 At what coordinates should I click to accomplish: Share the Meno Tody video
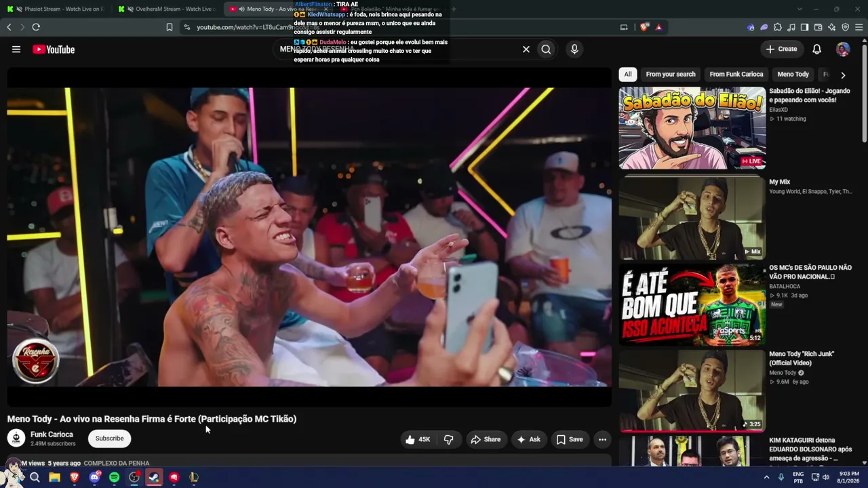tap(486, 439)
